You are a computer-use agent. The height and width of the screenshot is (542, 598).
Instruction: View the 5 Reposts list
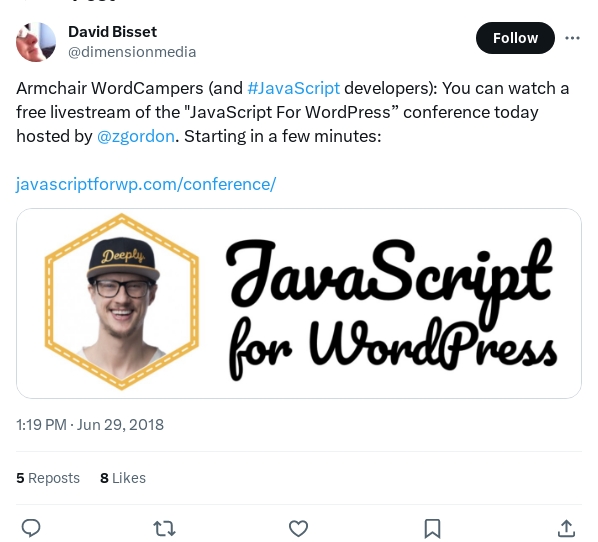tap(48, 478)
